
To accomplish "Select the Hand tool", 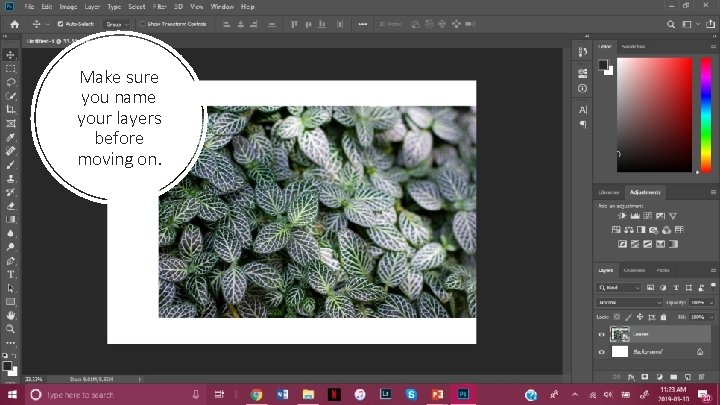I will [10, 315].
